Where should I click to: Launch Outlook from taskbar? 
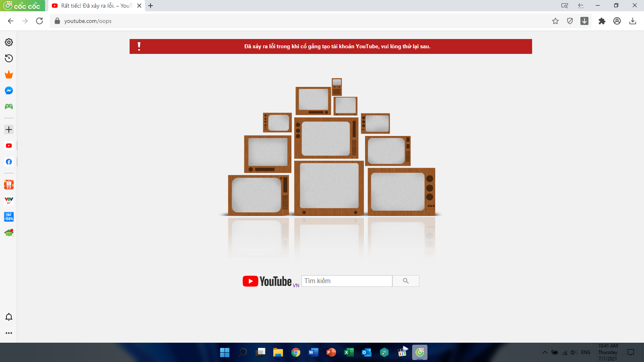pyautogui.click(x=367, y=352)
